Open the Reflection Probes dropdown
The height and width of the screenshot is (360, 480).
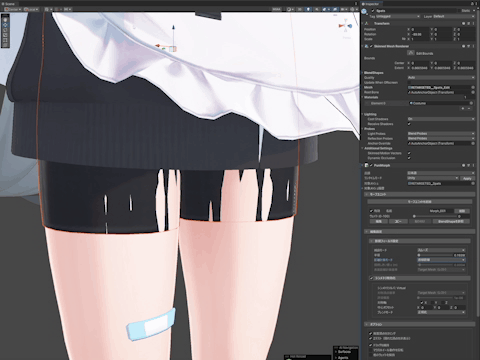point(441,138)
